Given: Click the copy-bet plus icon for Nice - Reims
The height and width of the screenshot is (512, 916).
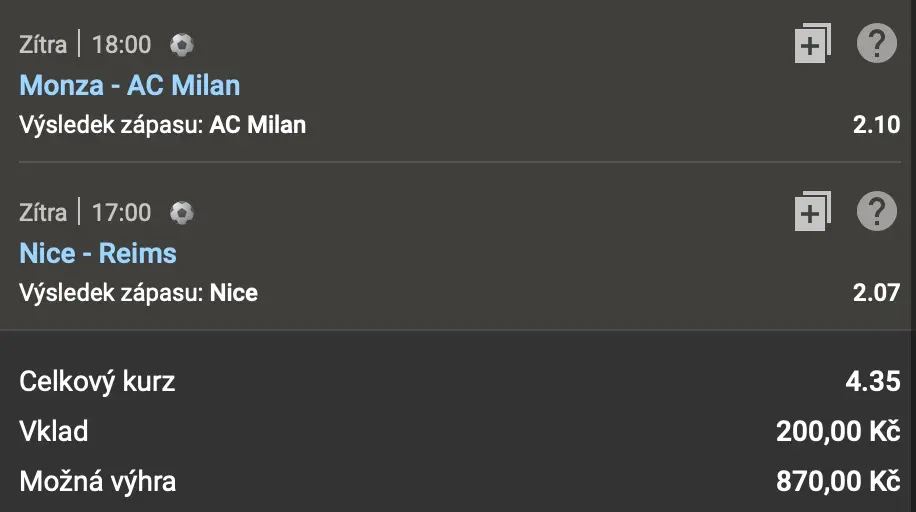Looking at the screenshot, I should (812, 212).
